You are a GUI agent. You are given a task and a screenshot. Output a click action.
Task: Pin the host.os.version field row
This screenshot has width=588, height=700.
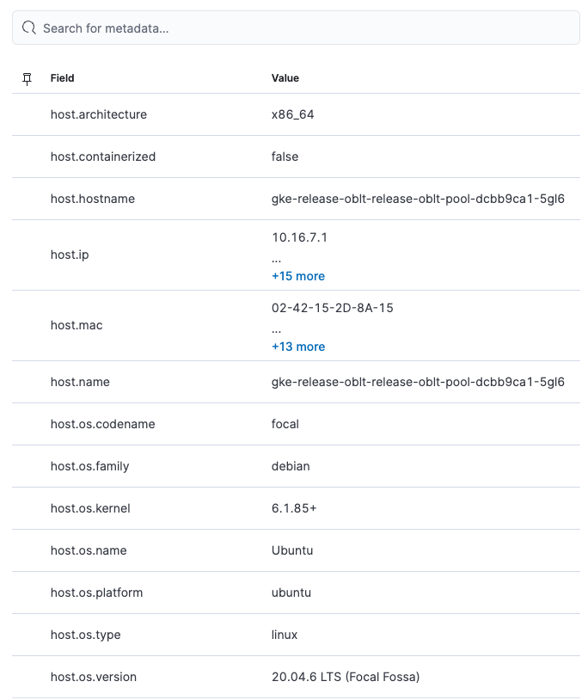coord(27,677)
